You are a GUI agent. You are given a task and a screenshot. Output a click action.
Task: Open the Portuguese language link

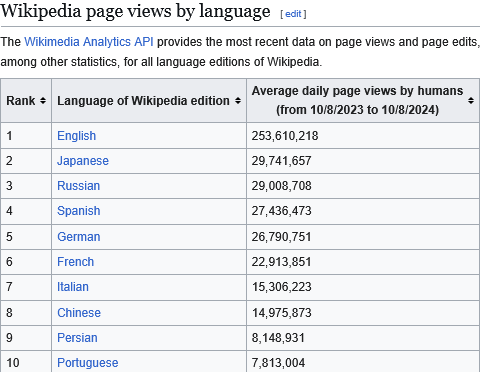tap(87, 363)
